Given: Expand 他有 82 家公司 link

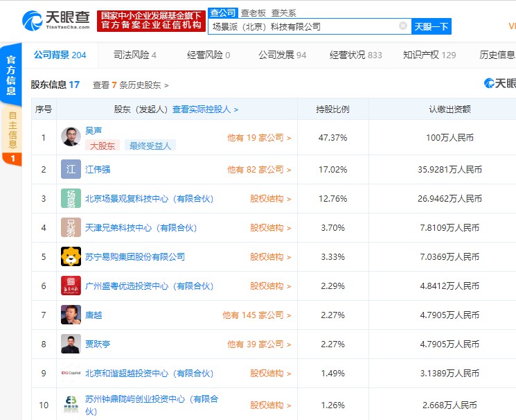Looking at the screenshot, I should click(x=259, y=170).
